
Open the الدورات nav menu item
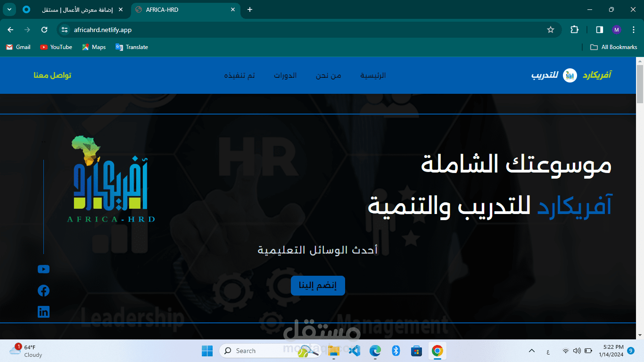click(x=285, y=75)
